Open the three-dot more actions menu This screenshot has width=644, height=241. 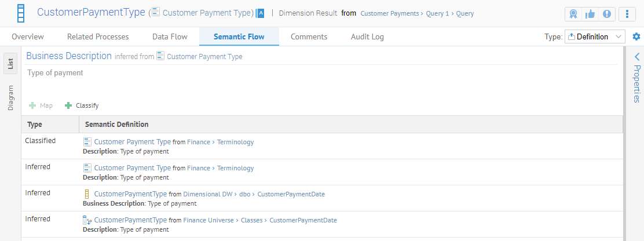click(x=627, y=14)
